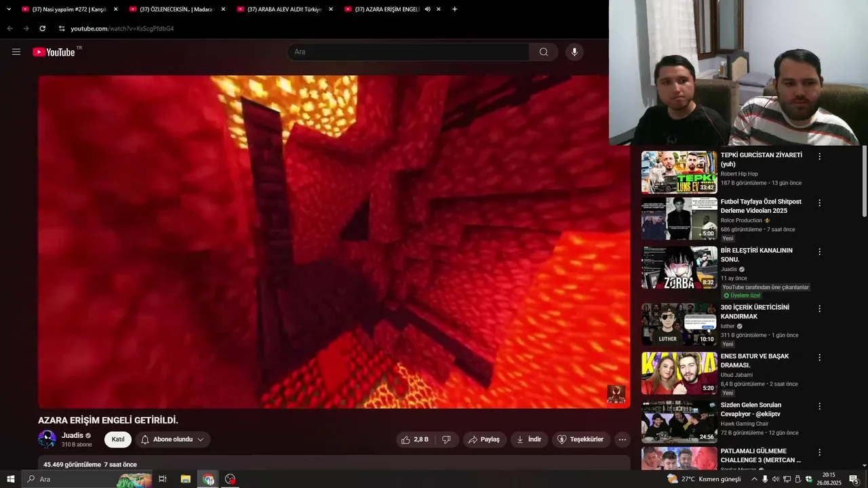Image resolution: width=868 pixels, height=488 pixels.
Task: Go to the YouTube home logo
Action: point(54,52)
